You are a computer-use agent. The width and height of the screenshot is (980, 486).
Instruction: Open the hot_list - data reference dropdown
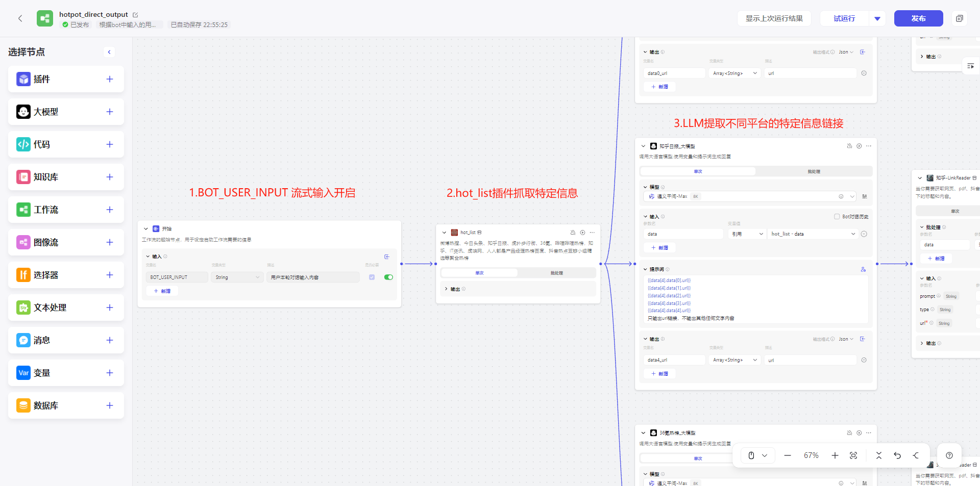pos(813,234)
